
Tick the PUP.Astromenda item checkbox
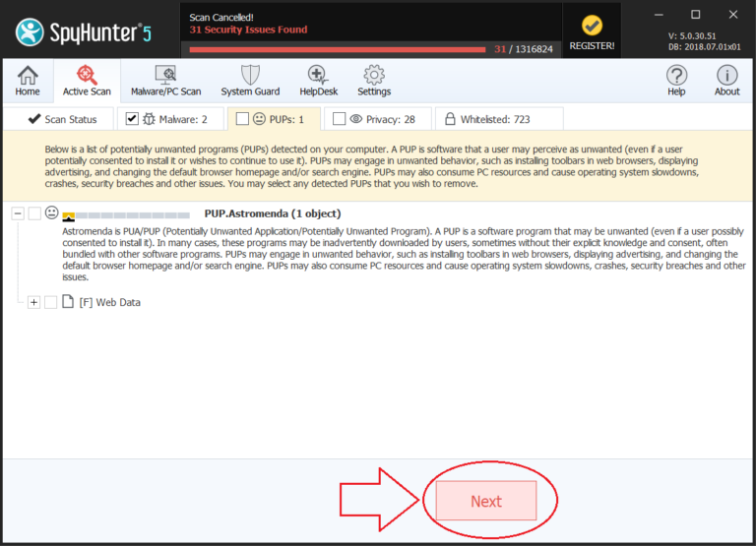click(x=34, y=213)
